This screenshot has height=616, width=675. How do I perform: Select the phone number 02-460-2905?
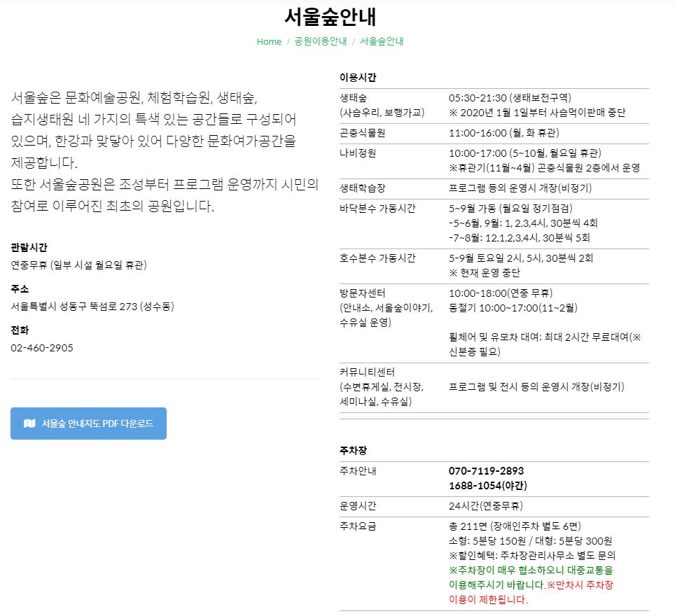click(42, 347)
